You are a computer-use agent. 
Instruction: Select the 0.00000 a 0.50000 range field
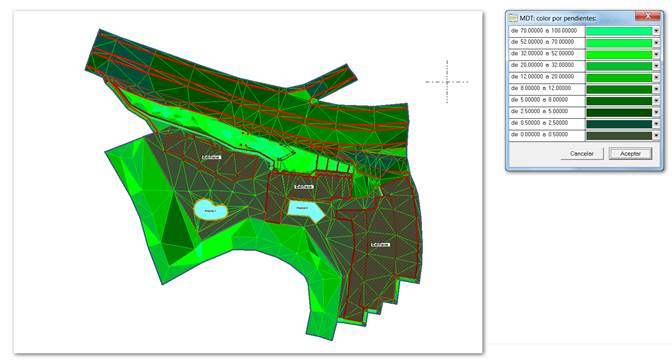(547, 135)
